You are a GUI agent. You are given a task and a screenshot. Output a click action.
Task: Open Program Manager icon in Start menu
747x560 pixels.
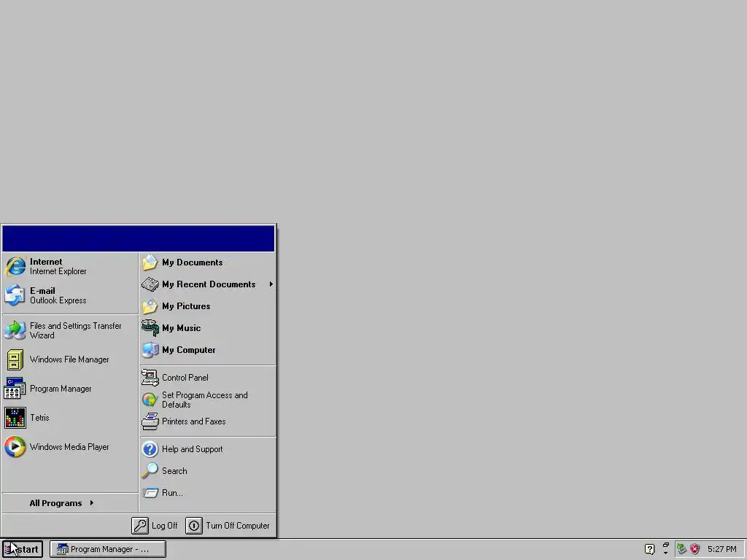[15, 389]
